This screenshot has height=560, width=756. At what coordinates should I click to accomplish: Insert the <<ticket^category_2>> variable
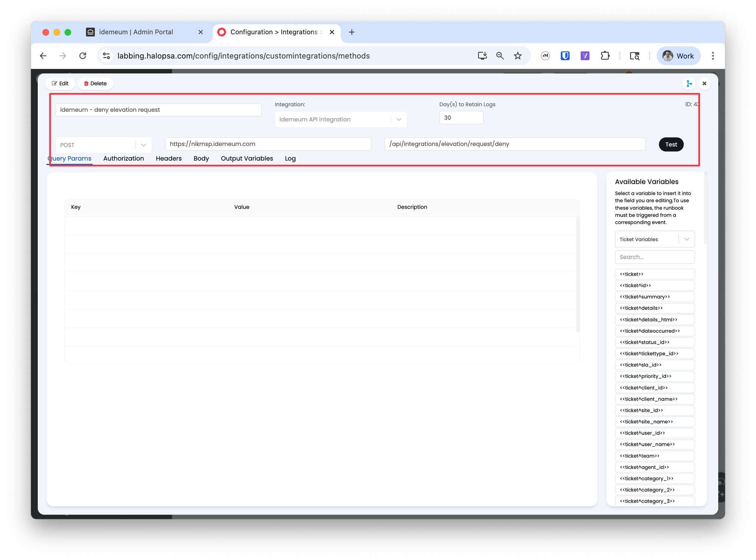pyautogui.click(x=655, y=490)
